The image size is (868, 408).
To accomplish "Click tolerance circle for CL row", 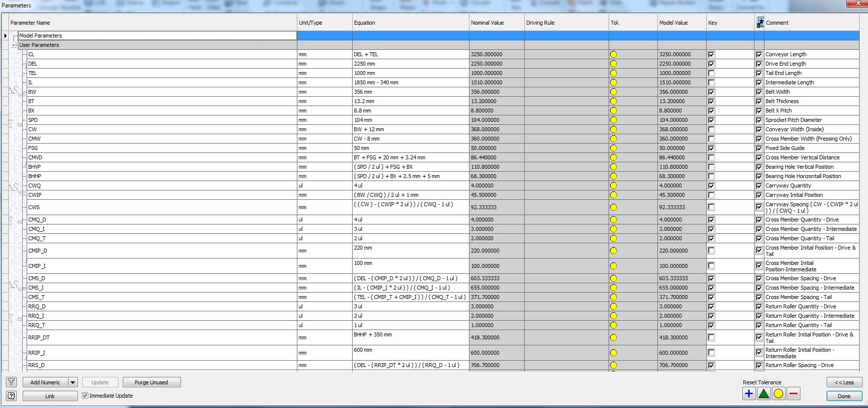I will pos(614,54).
